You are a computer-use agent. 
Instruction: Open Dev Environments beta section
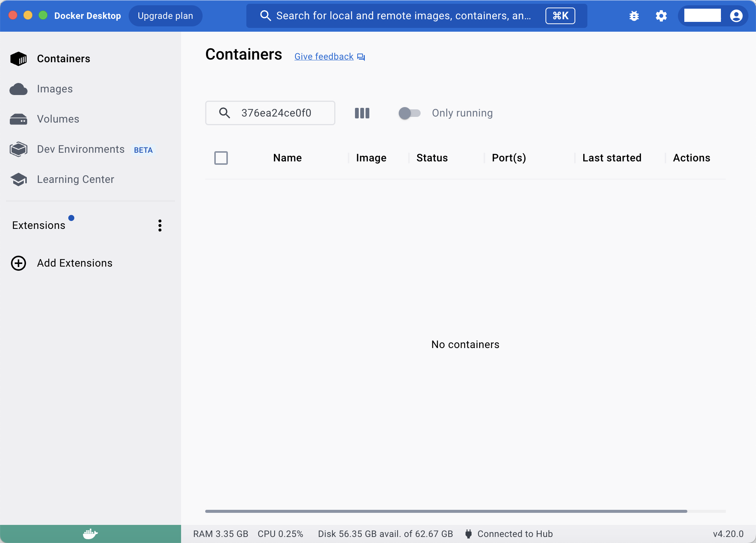91,149
